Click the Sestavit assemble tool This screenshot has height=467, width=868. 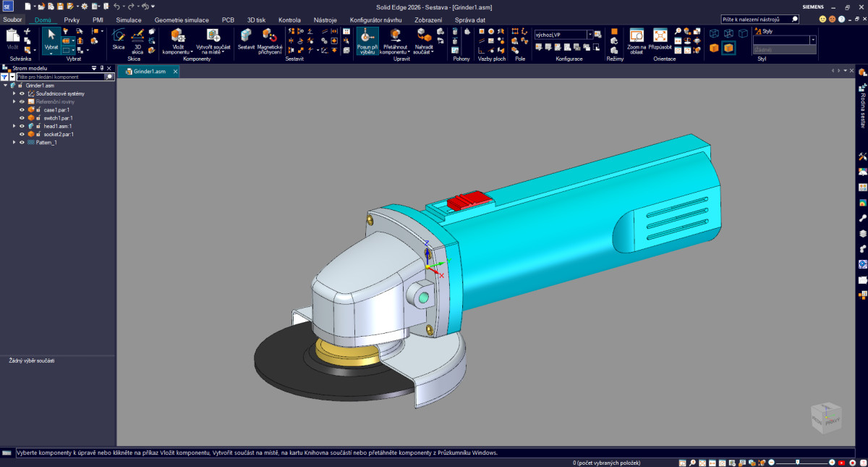246,39
